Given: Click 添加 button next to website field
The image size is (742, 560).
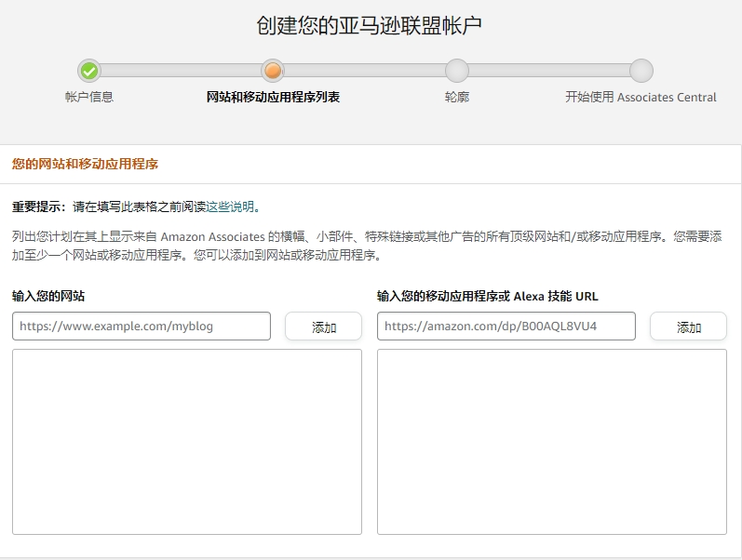Looking at the screenshot, I should (324, 326).
